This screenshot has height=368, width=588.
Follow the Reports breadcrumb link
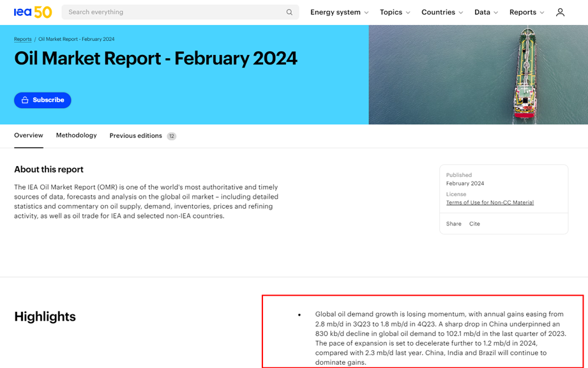tap(22, 39)
